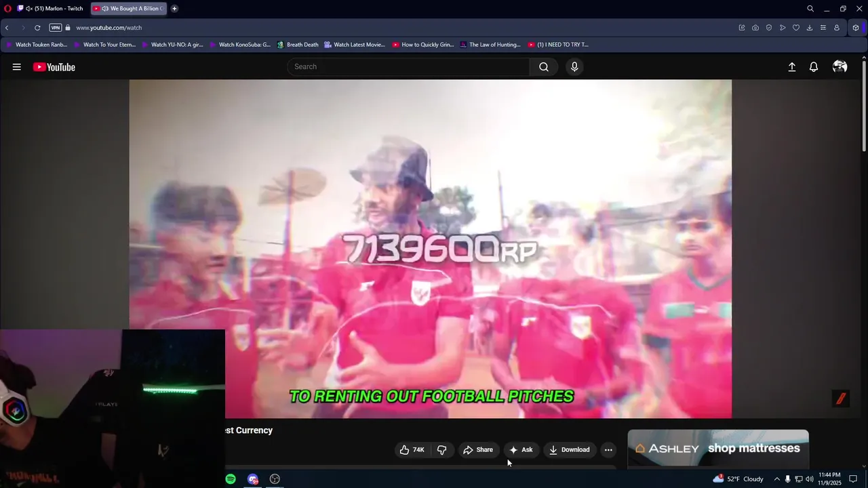The image size is (868, 488).
Task: Open more actions three-dot menu
Action: [608, 450]
